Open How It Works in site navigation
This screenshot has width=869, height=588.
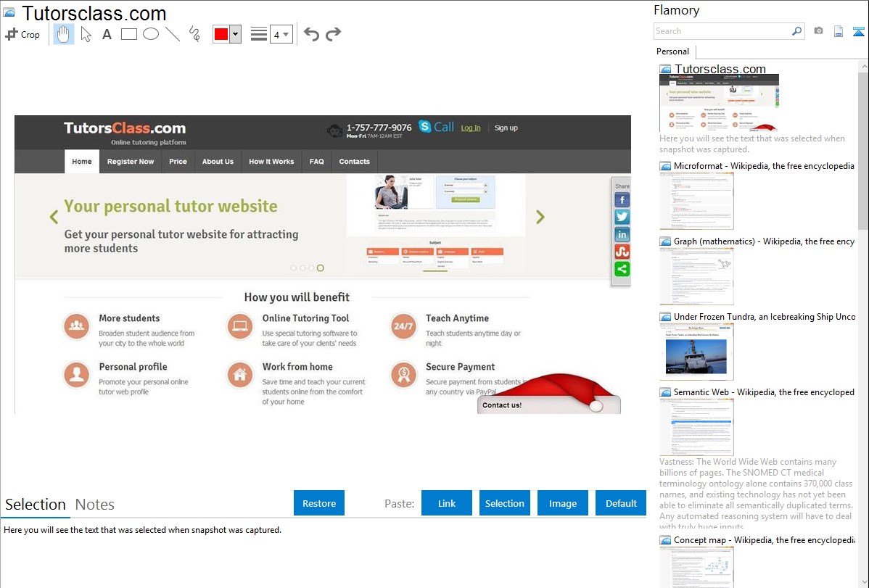pyautogui.click(x=271, y=162)
